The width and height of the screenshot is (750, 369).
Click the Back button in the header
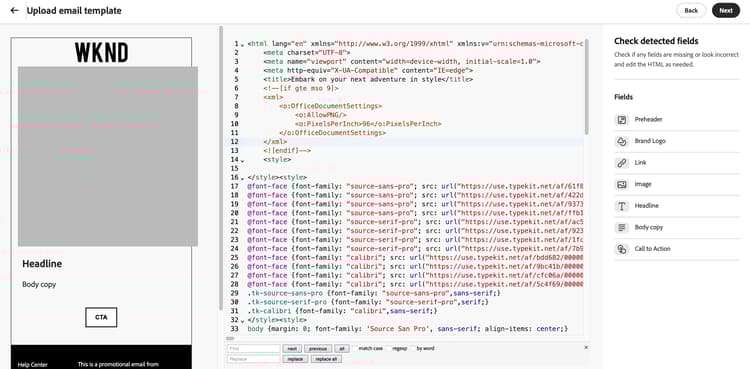(x=691, y=11)
